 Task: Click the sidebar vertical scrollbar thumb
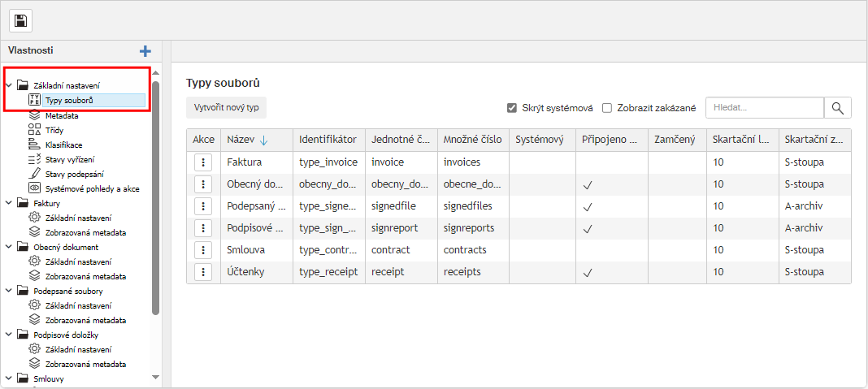[x=155, y=195]
